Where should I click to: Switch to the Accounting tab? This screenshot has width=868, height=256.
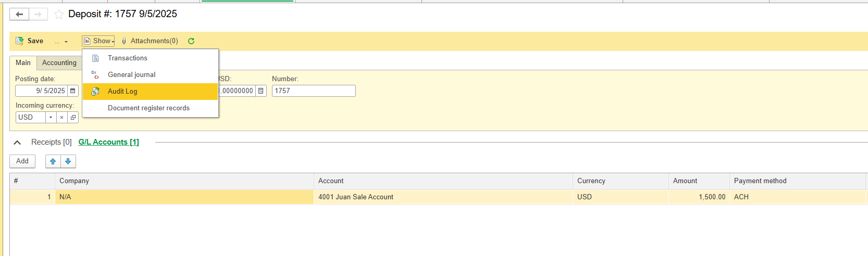59,63
